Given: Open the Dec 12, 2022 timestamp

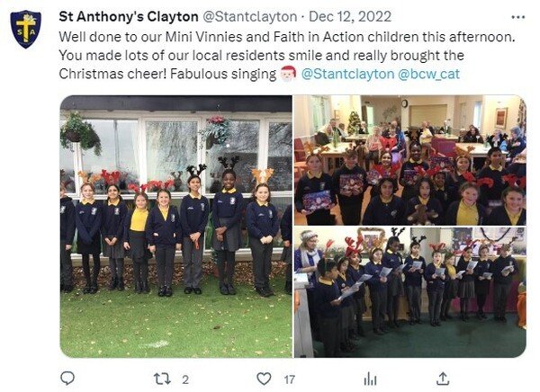Looking at the screenshot, I should pos(350,16).
